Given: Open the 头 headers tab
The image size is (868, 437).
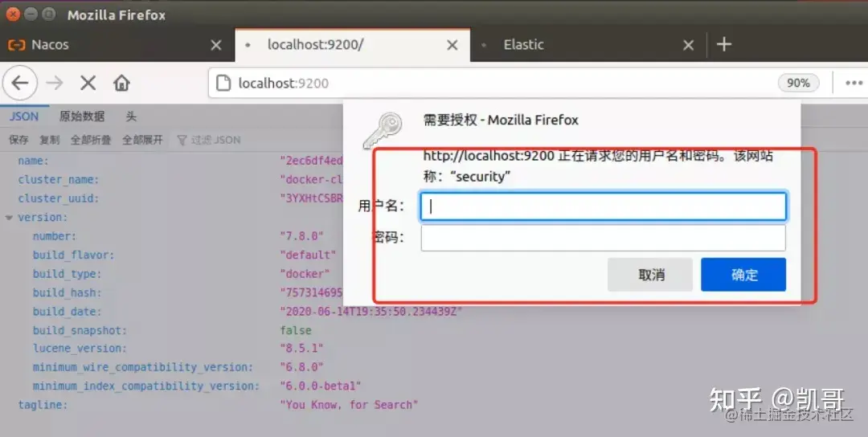Looking at the screenshot, I should pyautogui.click(x=131, y=116).
